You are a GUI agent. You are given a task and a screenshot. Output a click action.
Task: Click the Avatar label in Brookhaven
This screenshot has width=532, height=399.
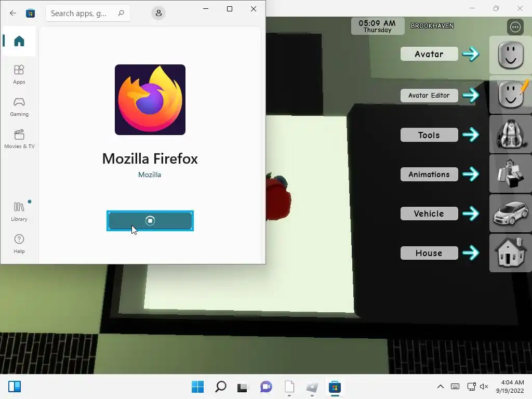click(x=429, y=54)
